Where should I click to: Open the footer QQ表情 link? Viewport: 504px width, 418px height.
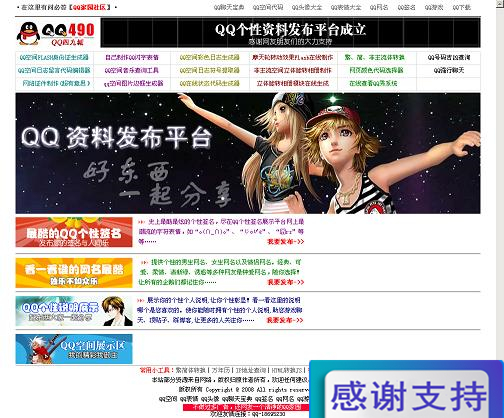[189, 399]
